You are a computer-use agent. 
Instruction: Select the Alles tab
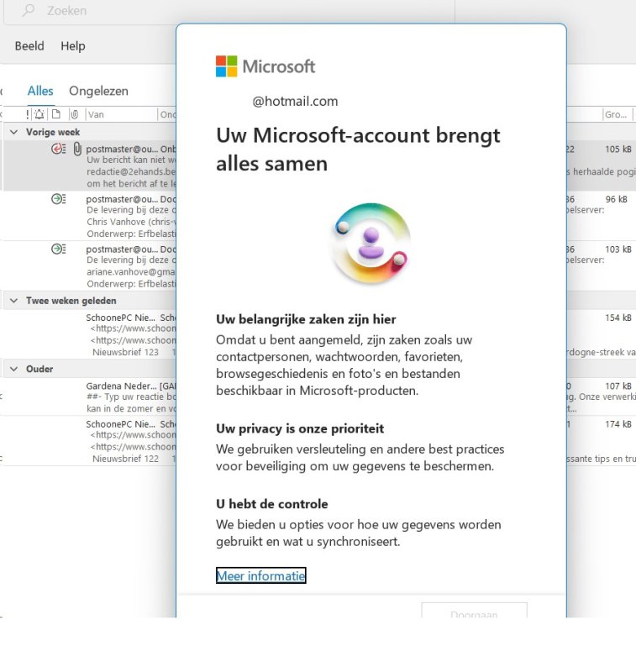click(x=40, y=91)
